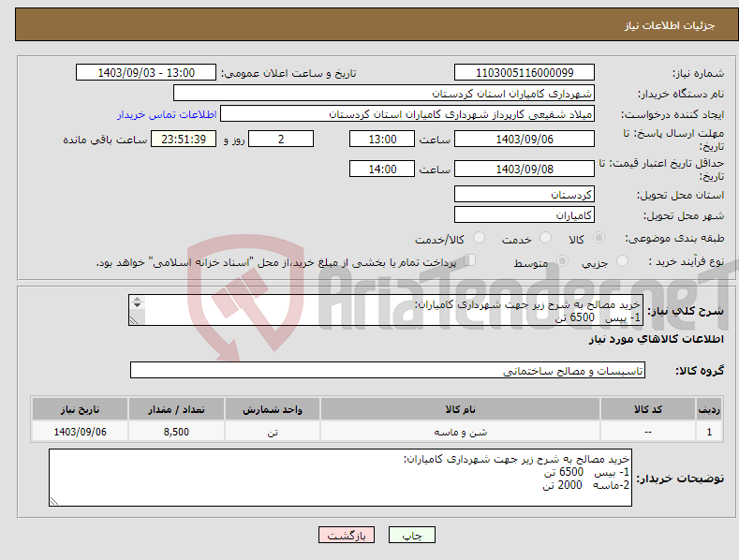Click the شماره نیاز label
The image size is (739, 560).
tap(698, 74)
